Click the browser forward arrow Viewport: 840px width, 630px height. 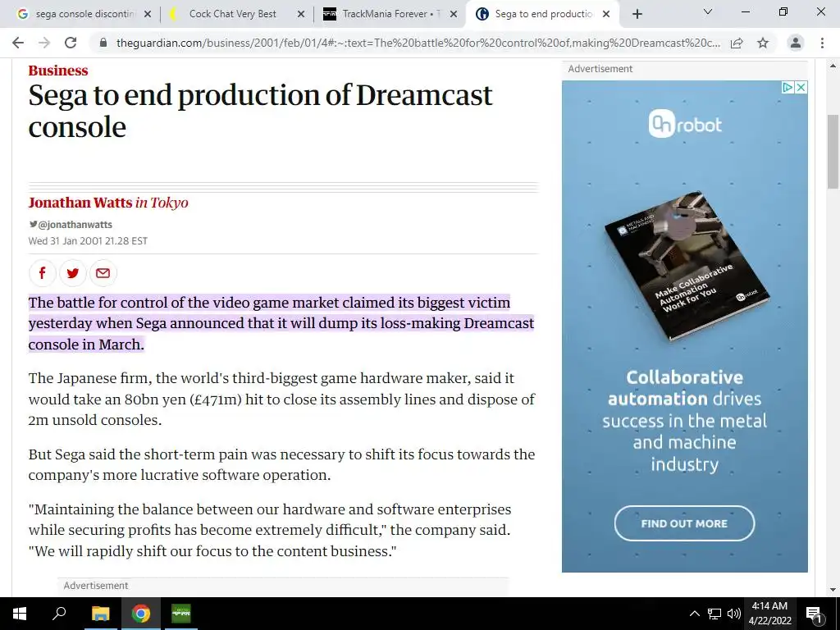click(44, 43)
